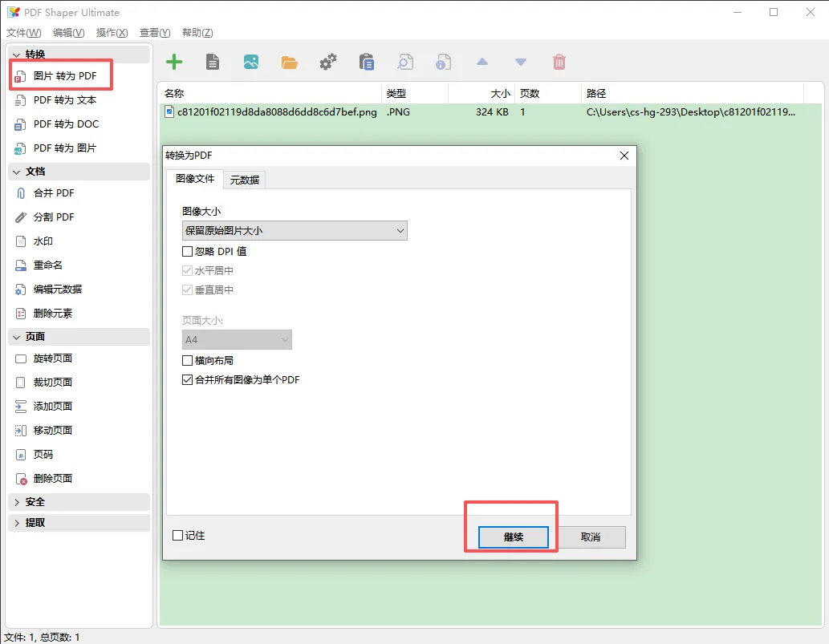Click the move-down arrow icon

[x=521, y=63]
